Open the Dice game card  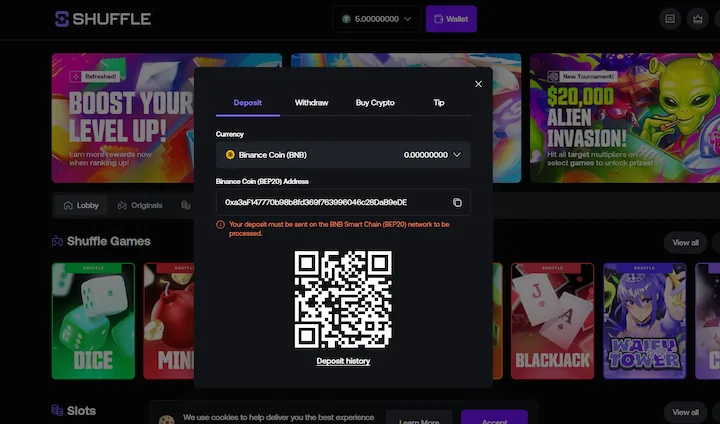pyautogui.click(x=93, y=321)
